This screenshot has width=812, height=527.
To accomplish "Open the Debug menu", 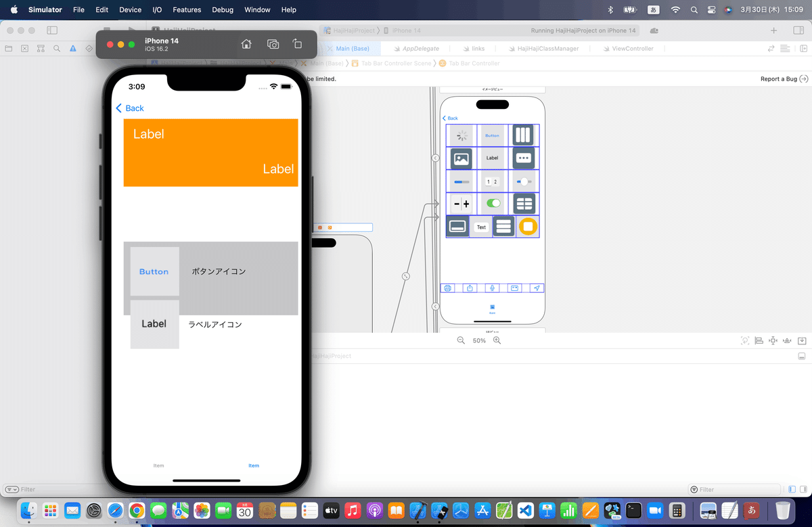I will click(x=223, y=9).
